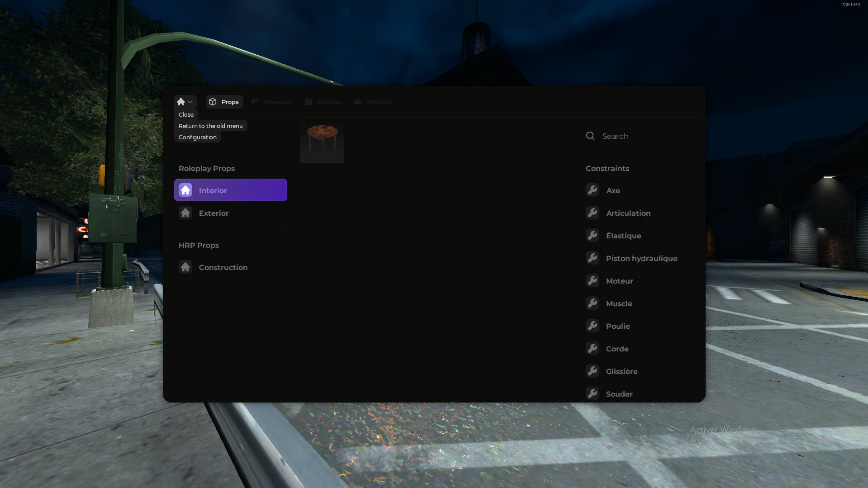Image resolution: width=868 pixels, height=488 pixels.
Task: Switch to the Vehicles tab
Action: tap(373, 102)
